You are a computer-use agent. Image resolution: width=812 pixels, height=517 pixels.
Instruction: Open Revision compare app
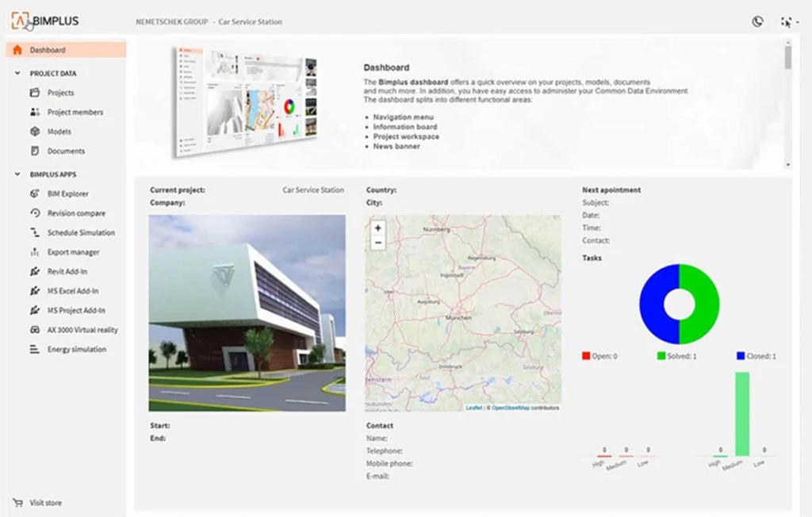76,213
